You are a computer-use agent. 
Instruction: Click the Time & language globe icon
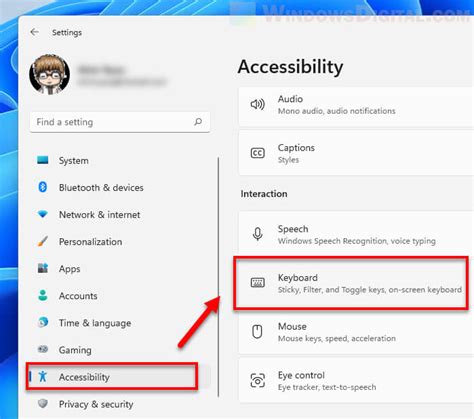click(43, 322)
